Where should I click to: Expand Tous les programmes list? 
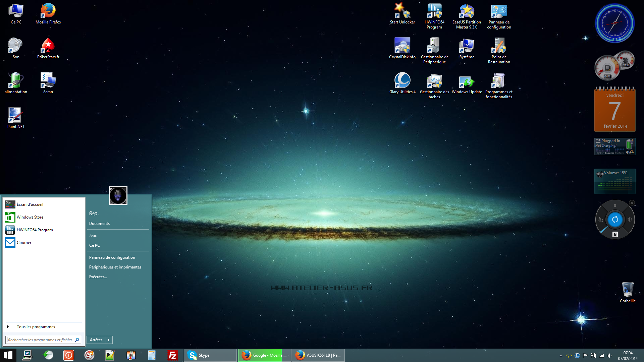point(36,327)
